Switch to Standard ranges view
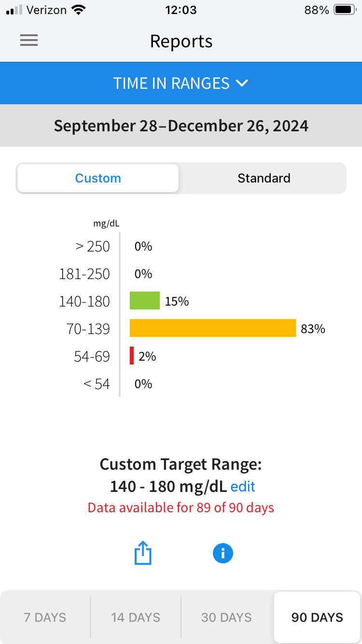Viewport: 362px width, 644px height. (x=264, y=178)
